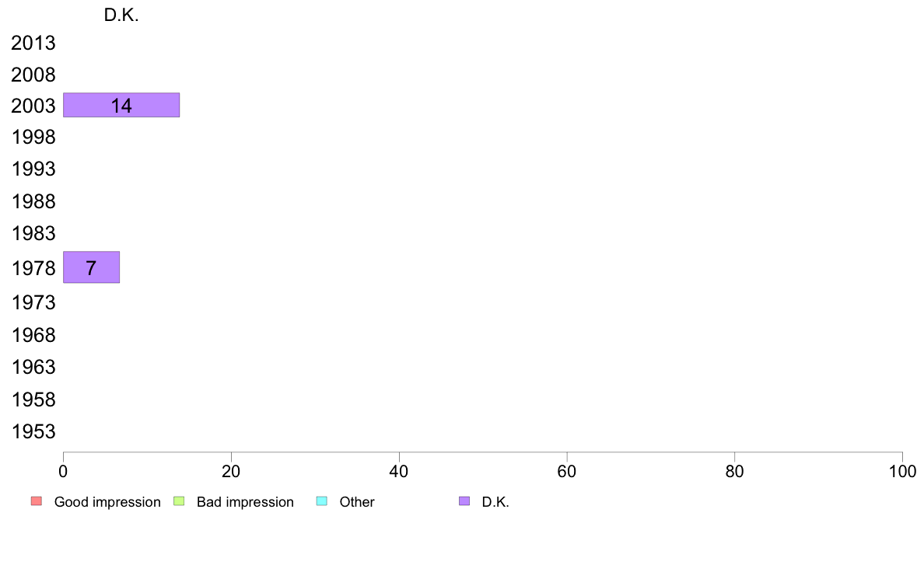
Task: Click the Good impression legend text
Action: coord(107,502)
